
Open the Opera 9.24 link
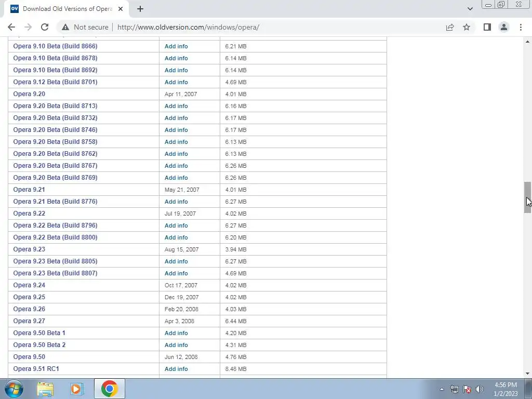tap(29, 285)
